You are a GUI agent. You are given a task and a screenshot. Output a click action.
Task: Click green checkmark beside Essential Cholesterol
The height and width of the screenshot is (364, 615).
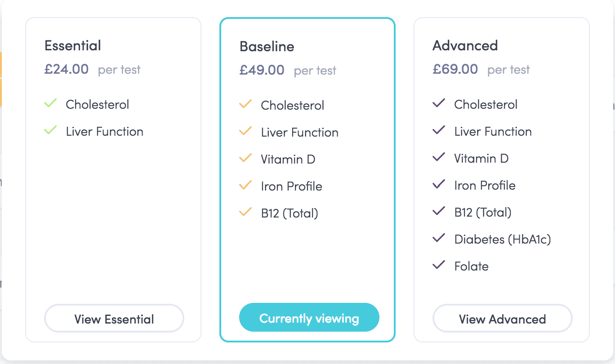point(50,104)
